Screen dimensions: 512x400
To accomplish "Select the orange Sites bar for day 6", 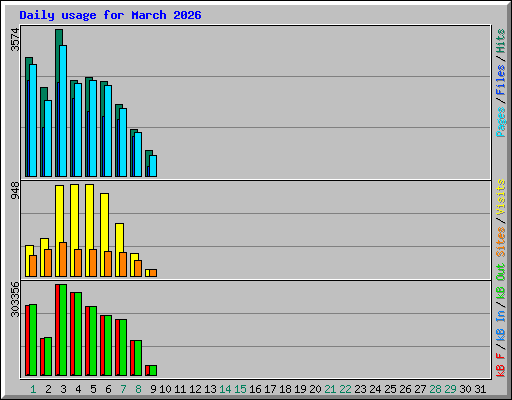I will click(x=108, y=264).
